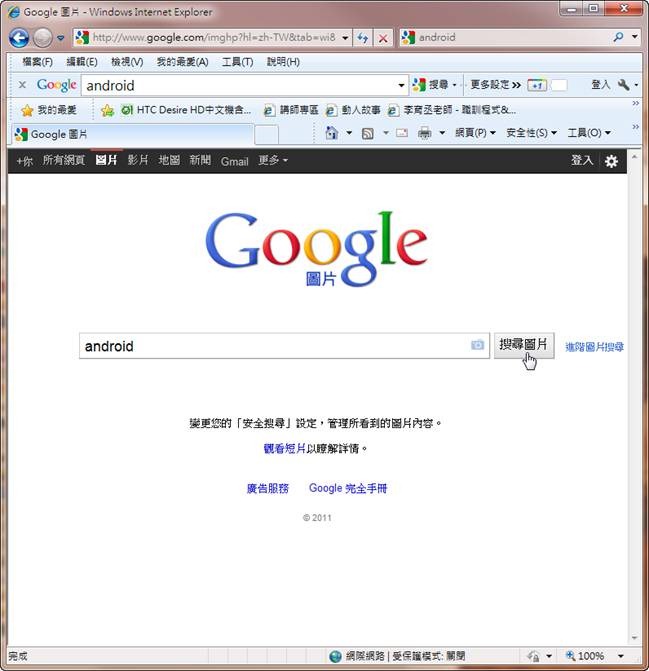649x671 pixels.
Task: Open the 工具(T) menu
Action: (237, 62)
